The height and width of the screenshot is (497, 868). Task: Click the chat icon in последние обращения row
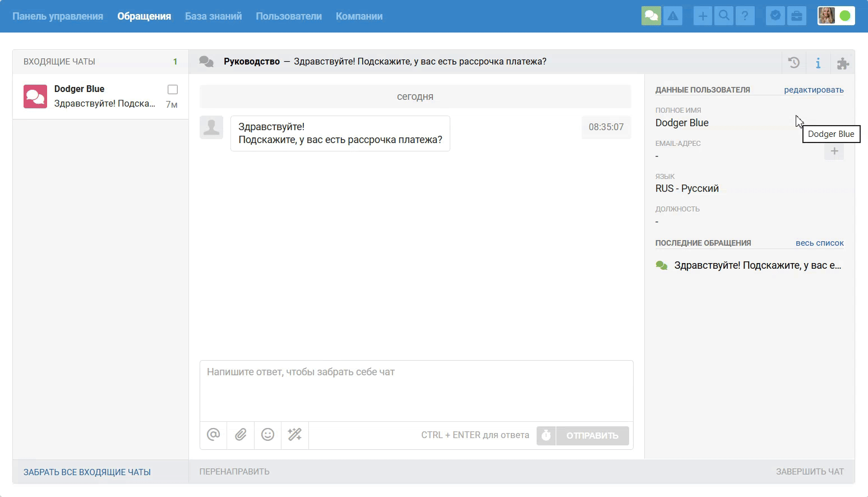pyautogui.click(x=662, y=265)
